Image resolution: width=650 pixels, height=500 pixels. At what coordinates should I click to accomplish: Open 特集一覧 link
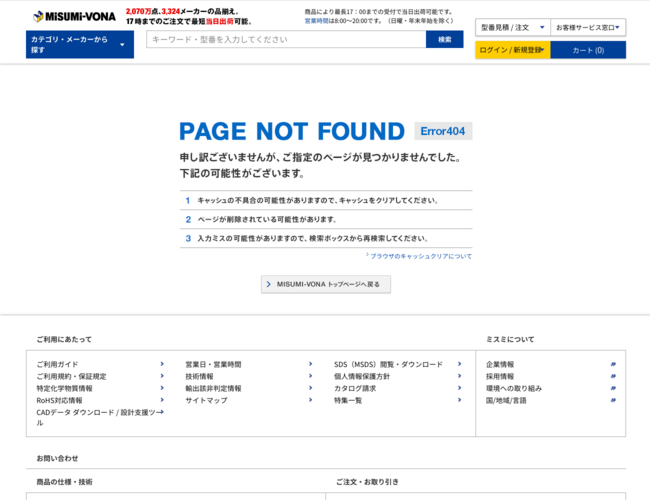348,400
